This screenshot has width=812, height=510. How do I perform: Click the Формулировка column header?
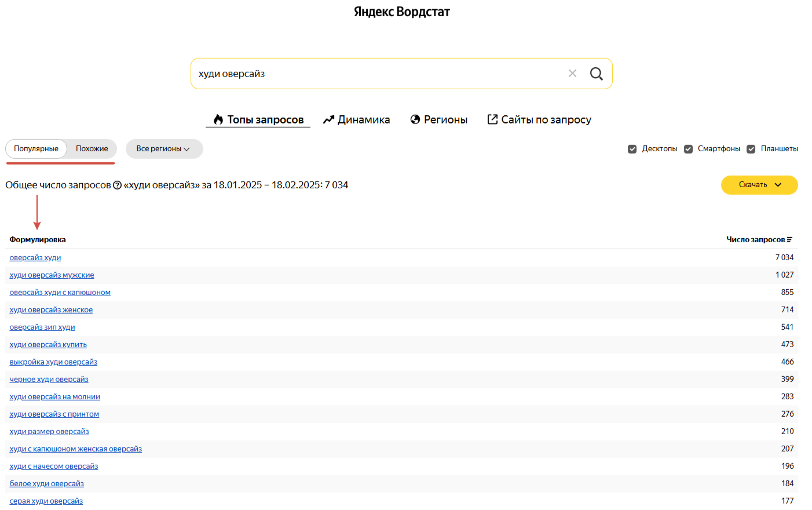pos(38,239)
